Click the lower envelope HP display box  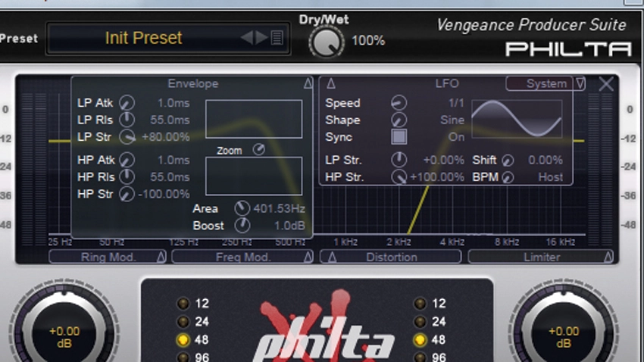(x=254, y=176)
